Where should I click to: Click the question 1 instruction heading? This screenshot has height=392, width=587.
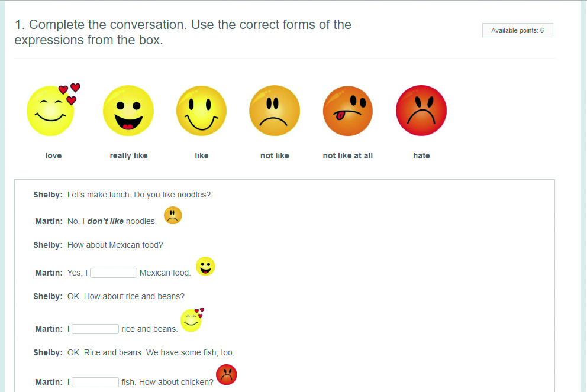(x=183, y=33)
